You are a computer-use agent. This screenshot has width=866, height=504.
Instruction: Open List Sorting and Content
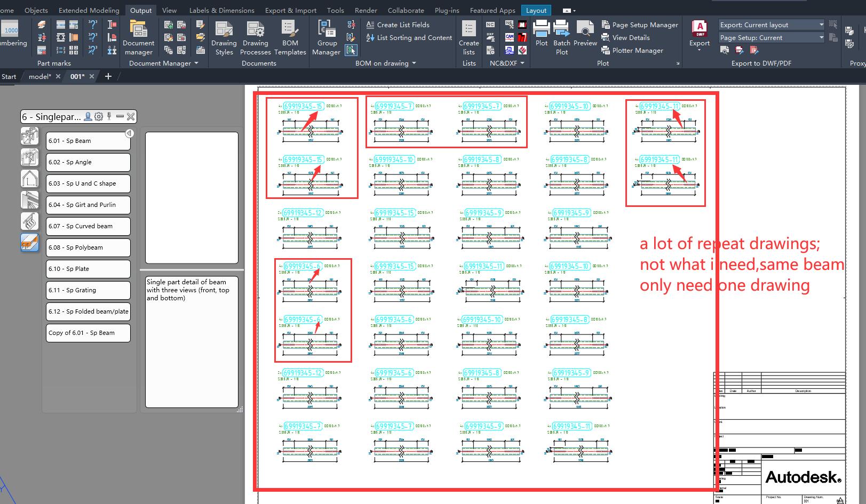click(x=409, y=37)
